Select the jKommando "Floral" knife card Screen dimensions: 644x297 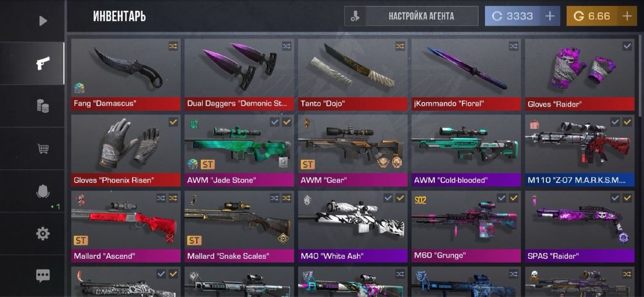[x=466, y=75]
